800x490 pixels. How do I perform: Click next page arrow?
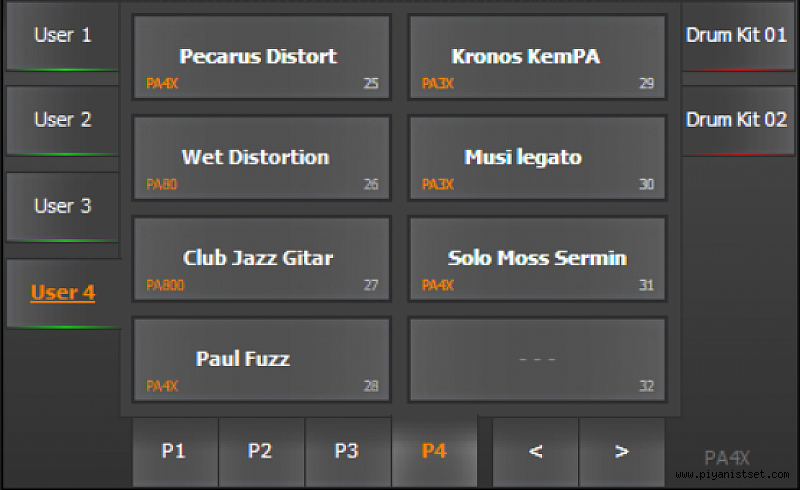pos(622,452)
